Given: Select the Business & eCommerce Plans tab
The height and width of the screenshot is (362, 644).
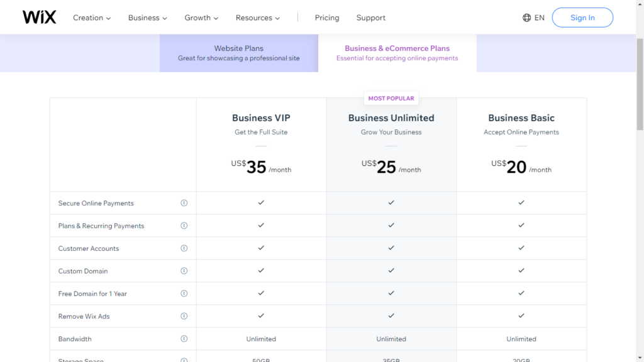Looking at the screenshot, I should tap(397, 53).
